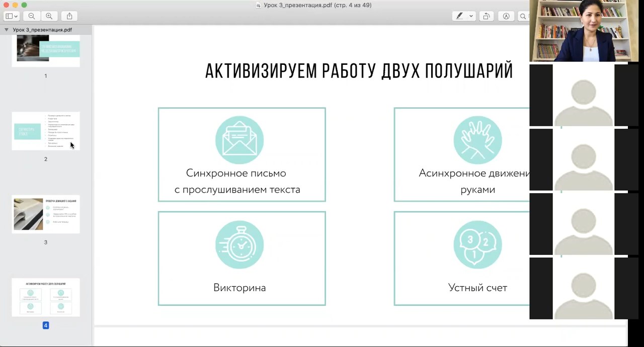This screenshot has height=347, width=644.
Task: Click the PDF document icon in title bar
Action: click(258, 5)
